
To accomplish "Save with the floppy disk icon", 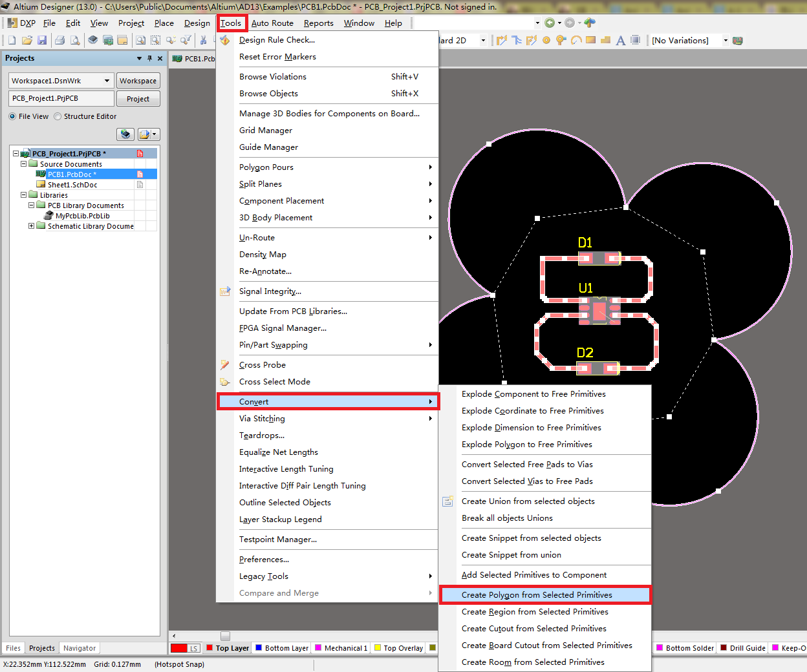I will pyautogui.click(x=42, y=40).
